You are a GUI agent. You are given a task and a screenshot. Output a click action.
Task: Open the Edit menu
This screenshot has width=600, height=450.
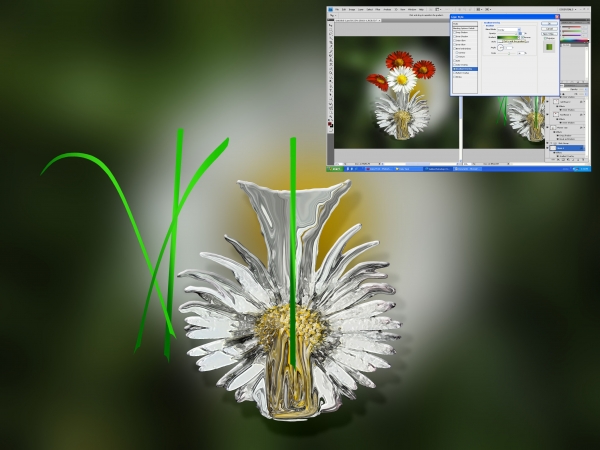click(x=344, y=10)
